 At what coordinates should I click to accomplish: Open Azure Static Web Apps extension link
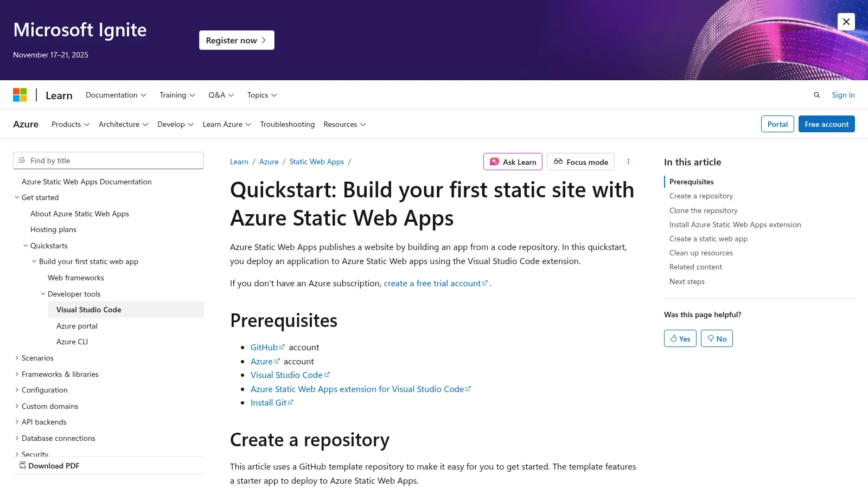click(361, 389)
